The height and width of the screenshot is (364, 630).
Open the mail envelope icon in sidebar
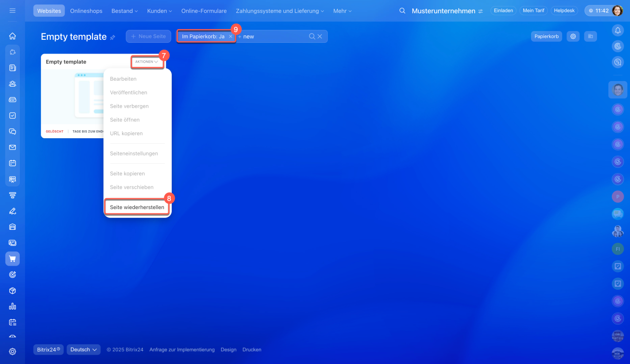(12, 147)
